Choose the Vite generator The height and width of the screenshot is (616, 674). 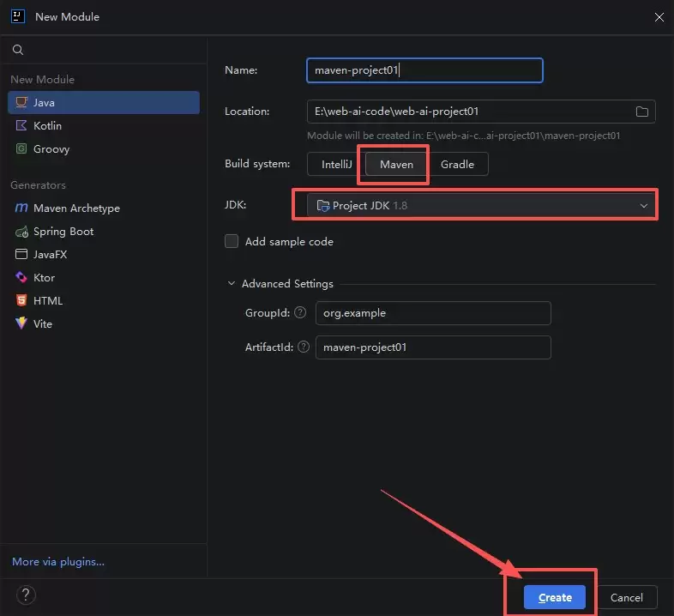pos(104,324)
